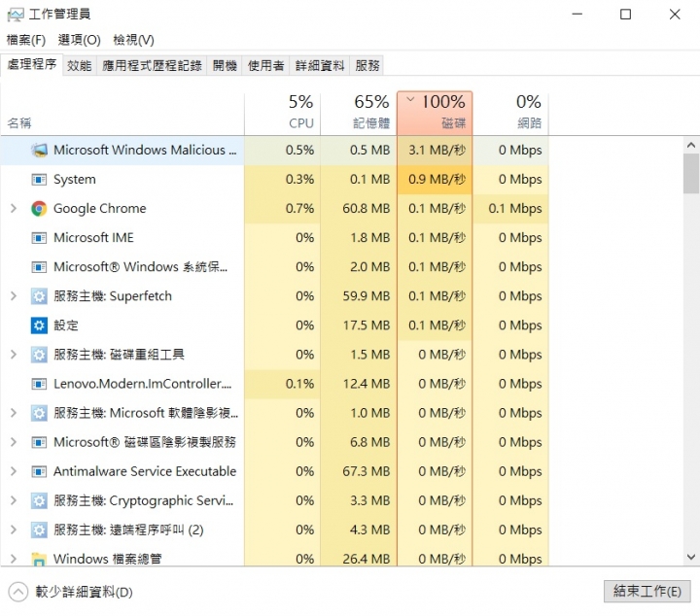Click the Microsoft IME process icon
The height and width of the screenshot is (616, 700).
39,238
